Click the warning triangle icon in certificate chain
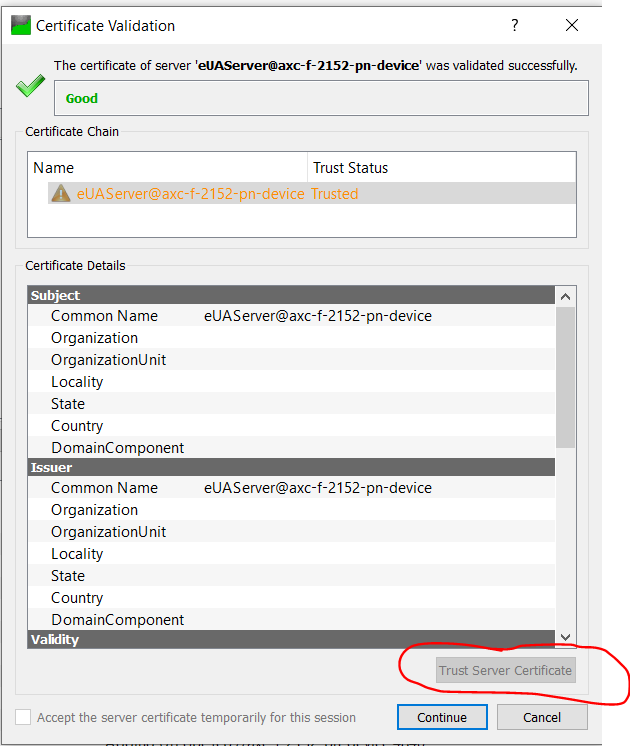 click(60, 194)
